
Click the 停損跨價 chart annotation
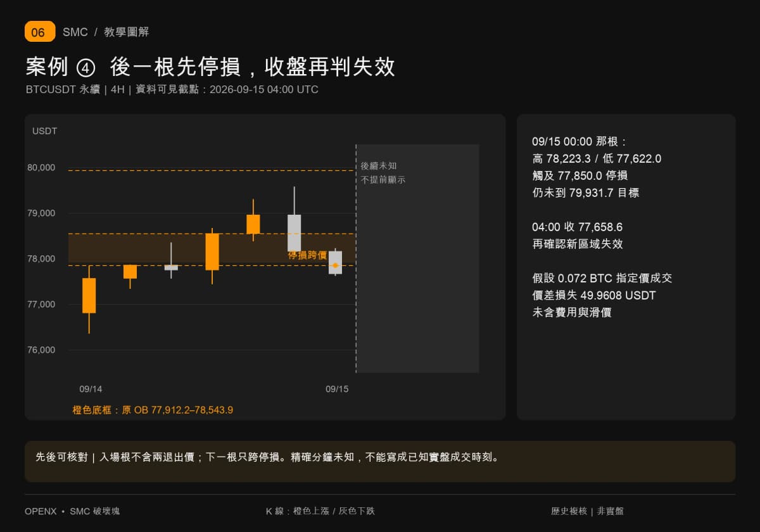tap(307, 255)
